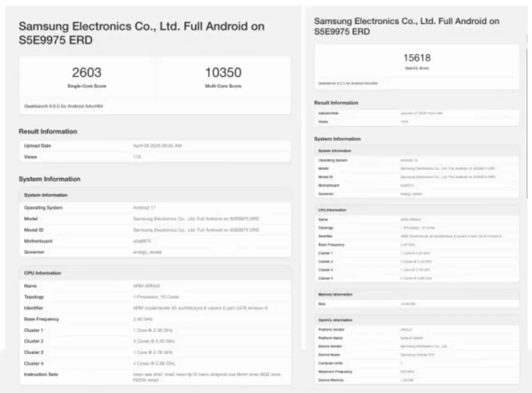Image resolution: width=532 pixels, height=393 pixels.
Task: Click the left page title Samsung S5E9975 ERD
Action: pos(141,33)
